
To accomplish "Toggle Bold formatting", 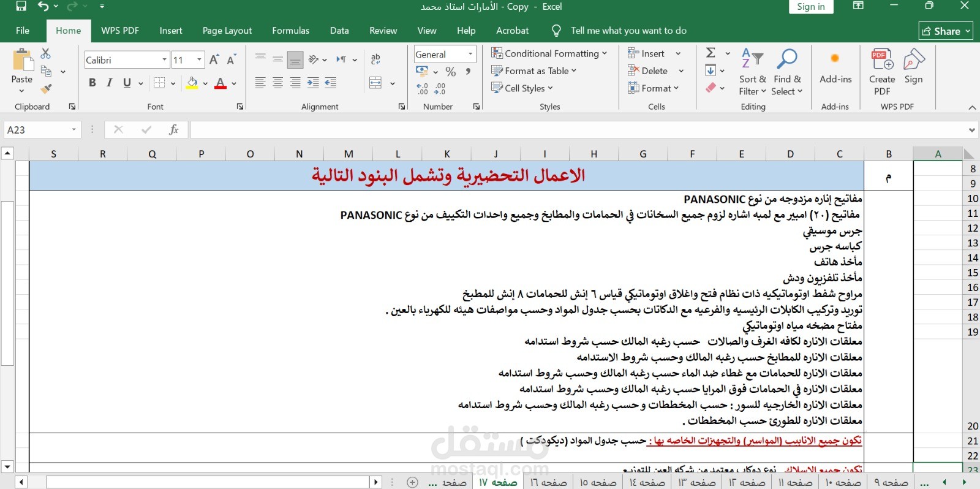I will click(92, 83).
